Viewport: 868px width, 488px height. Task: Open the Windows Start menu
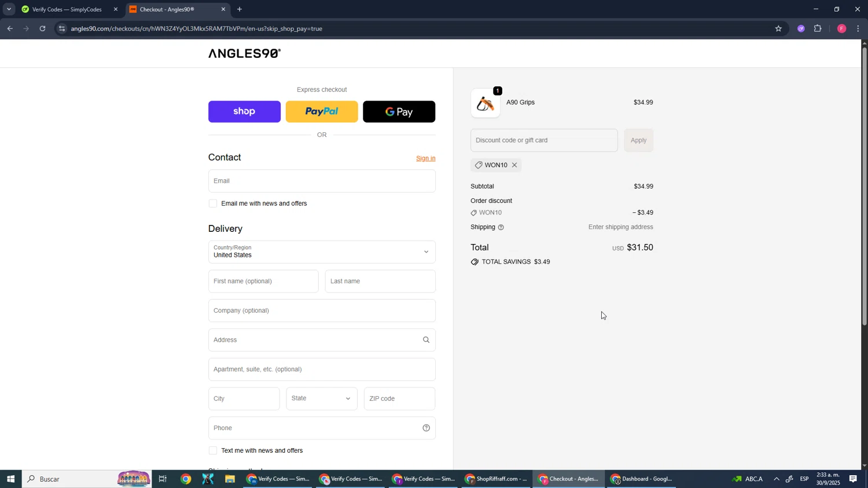[x=10, y=479]
